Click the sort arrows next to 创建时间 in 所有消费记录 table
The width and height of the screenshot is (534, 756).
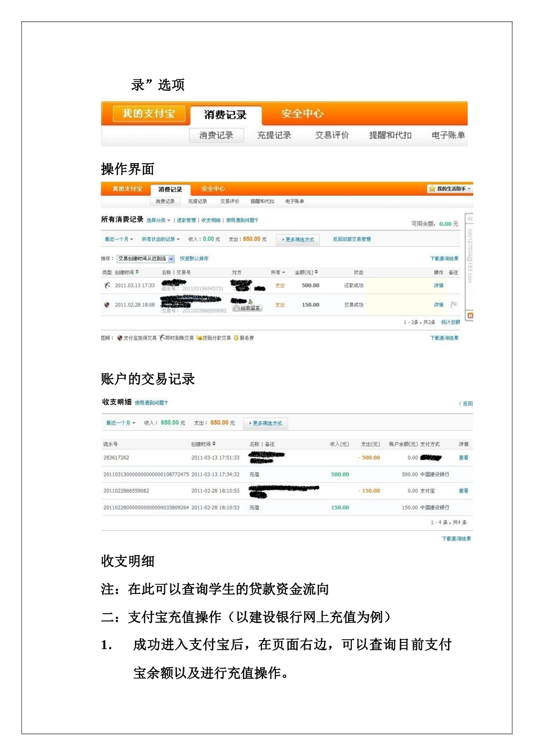137,272
